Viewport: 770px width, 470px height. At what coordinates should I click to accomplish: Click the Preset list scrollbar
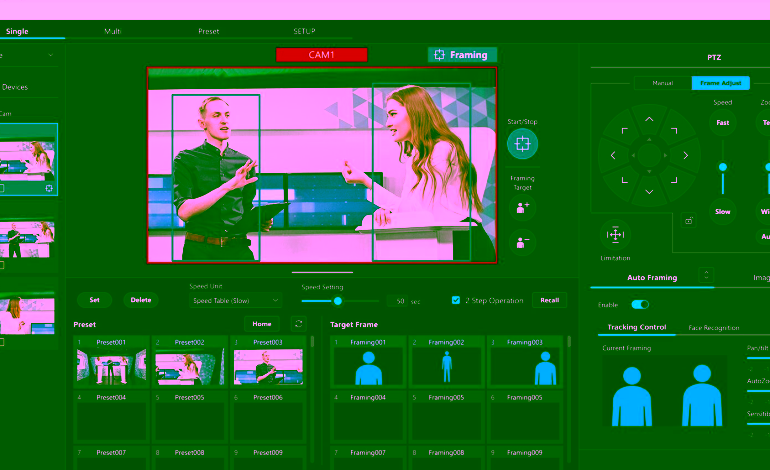[x=312, y=342]
